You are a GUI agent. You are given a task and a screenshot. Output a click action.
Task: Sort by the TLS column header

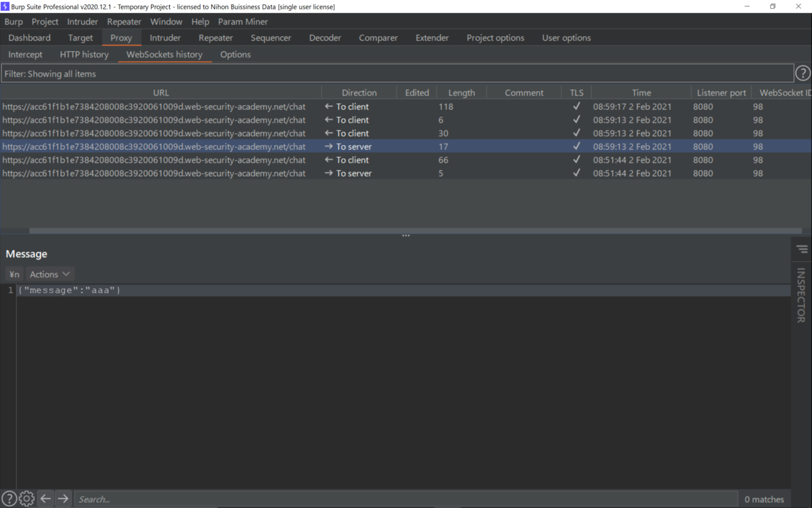click(577, 93)
